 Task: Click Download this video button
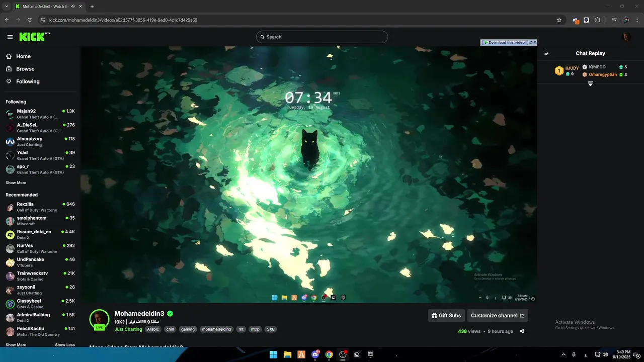point(504,43)
